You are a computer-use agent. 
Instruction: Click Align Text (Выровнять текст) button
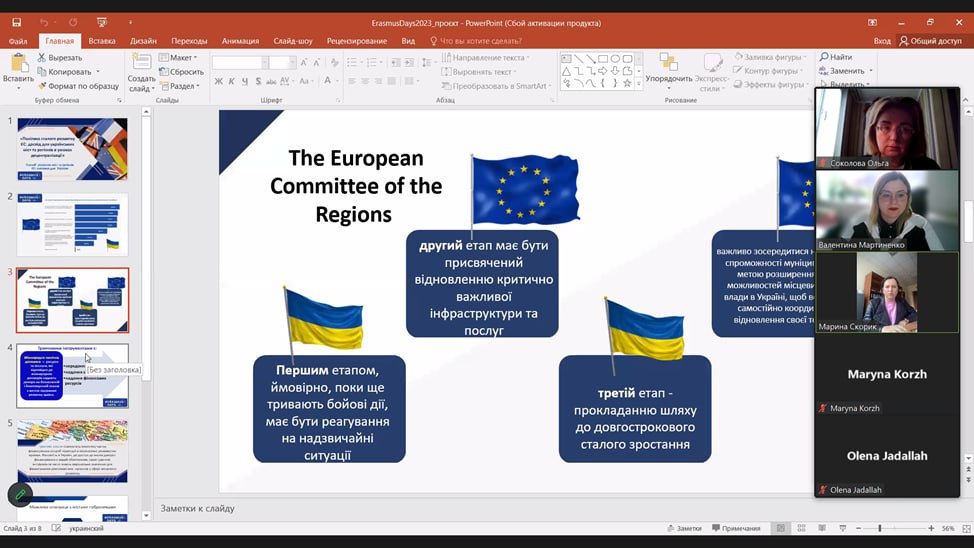[478, 71]
